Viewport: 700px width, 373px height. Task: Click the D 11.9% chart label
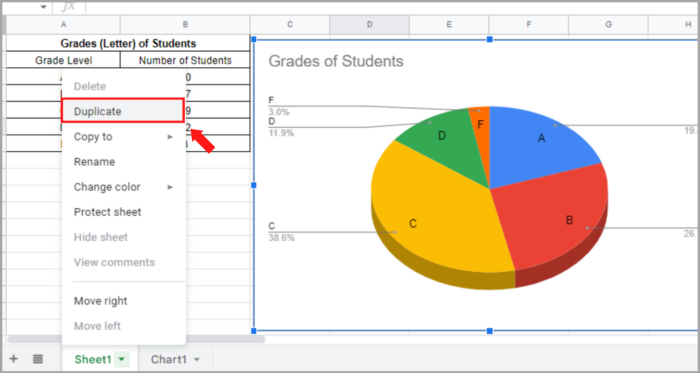(x=281, y=127)
